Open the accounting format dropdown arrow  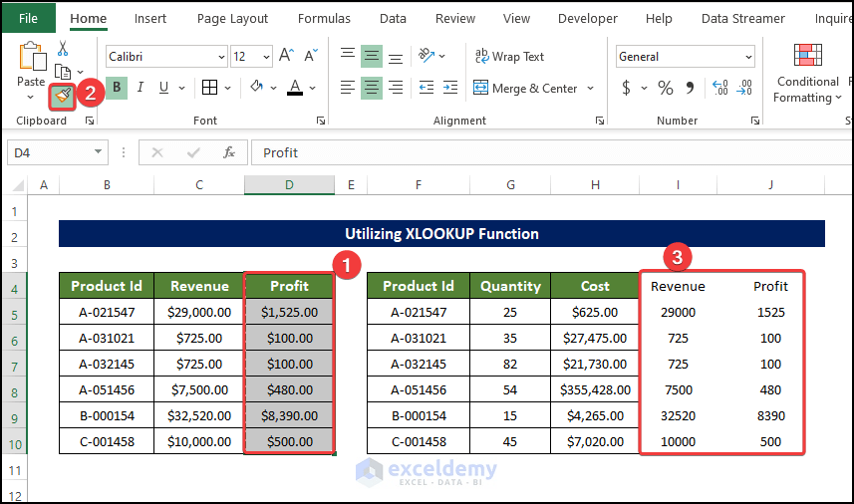644,88
